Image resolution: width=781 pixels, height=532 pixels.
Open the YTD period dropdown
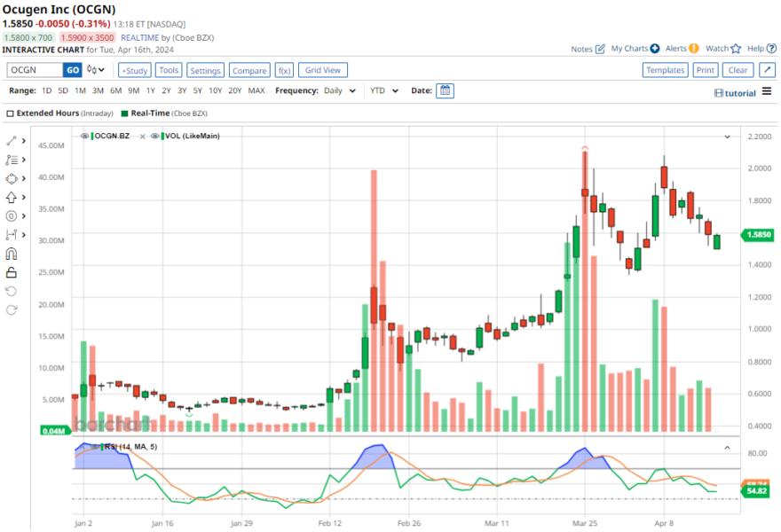click(x=383, y=90)
